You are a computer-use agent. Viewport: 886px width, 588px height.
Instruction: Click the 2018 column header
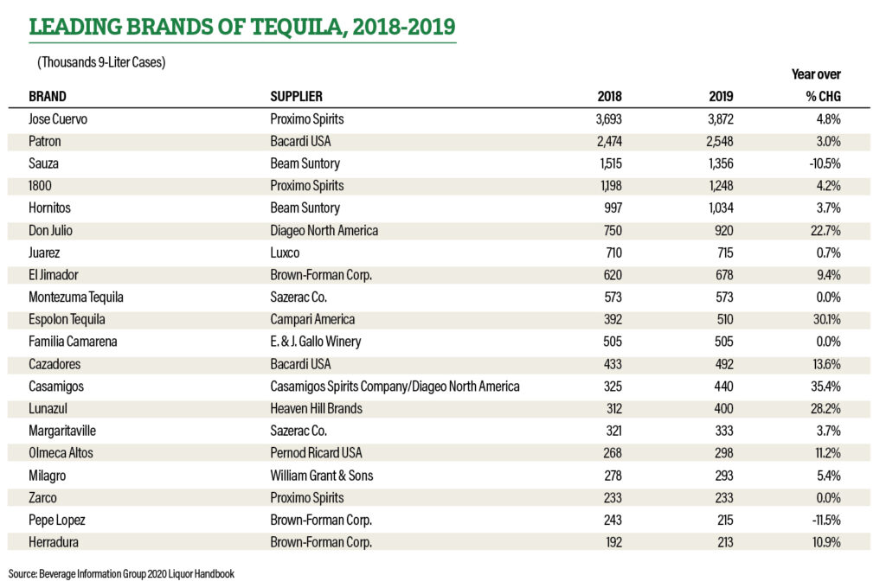click(x=609, y=97)
